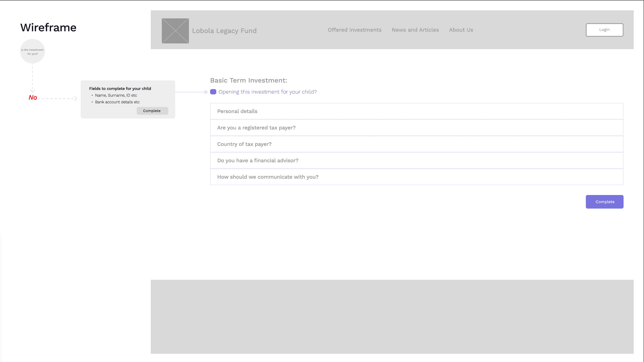The image size is (644, 362).
Task: Expand 'How should we communicate with you?' row
Action: coord(416,177)
